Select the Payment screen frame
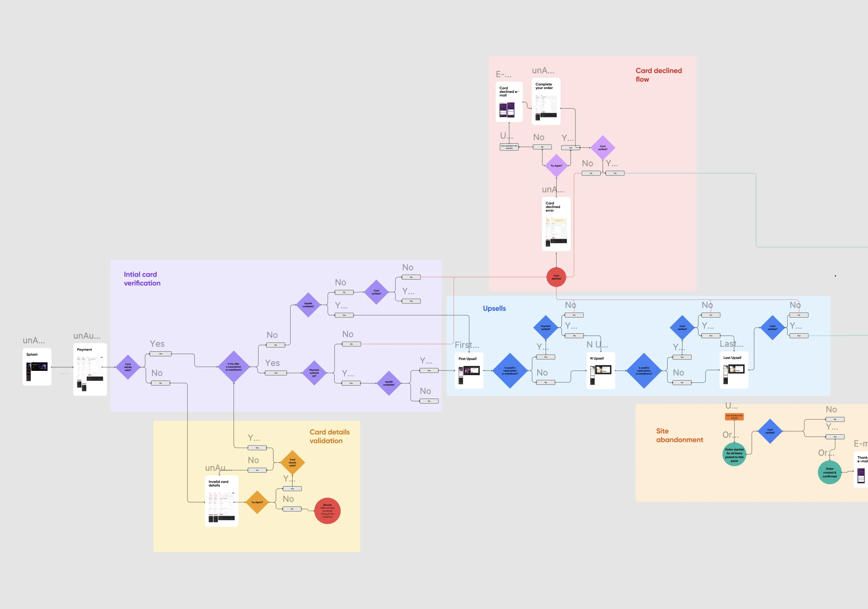 tap(90, 369)
